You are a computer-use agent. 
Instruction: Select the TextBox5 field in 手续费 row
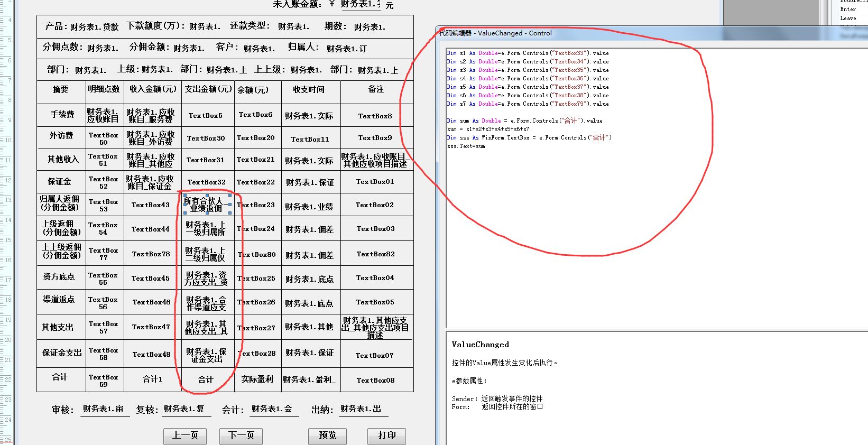[206, 116]
